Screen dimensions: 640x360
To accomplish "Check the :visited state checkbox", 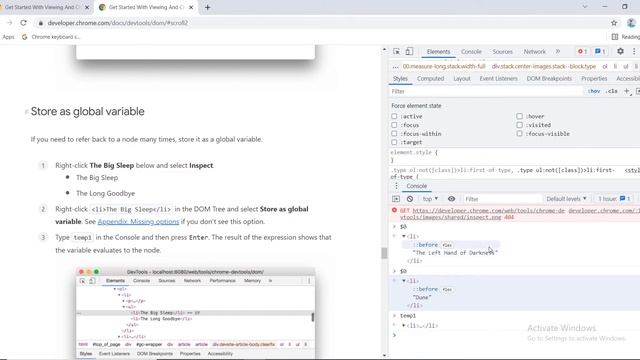I will pos(519,125).
